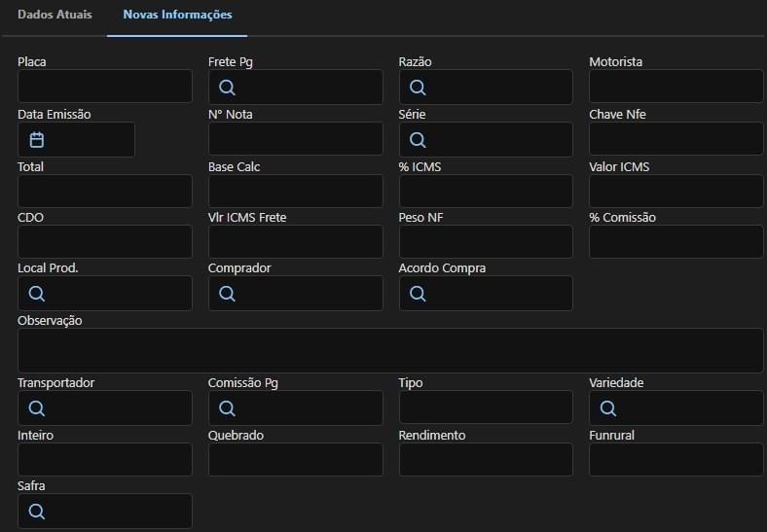Click the lookup icon in Comissão Pg field
Viewport: 767px width, 532px height.
(x=227, y=408)
